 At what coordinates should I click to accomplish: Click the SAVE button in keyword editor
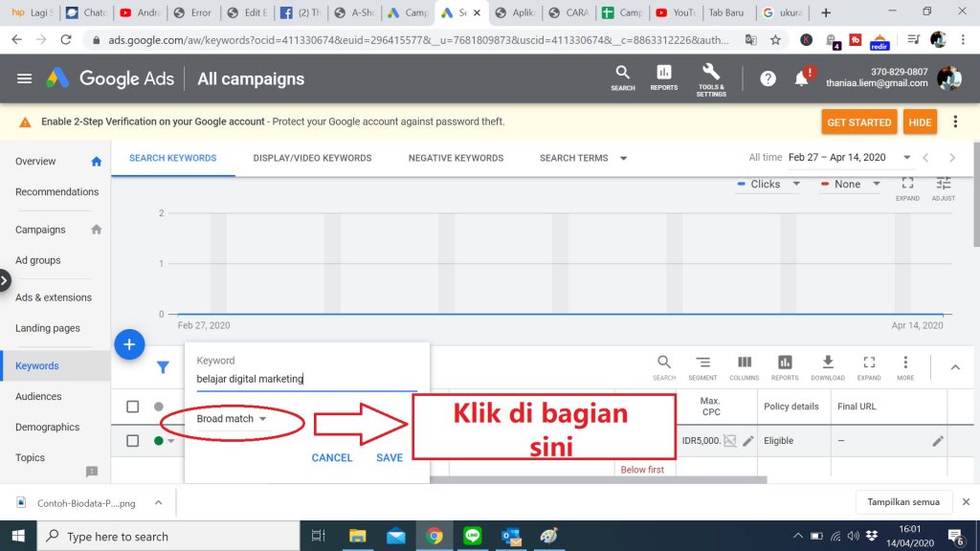point(389,457)
